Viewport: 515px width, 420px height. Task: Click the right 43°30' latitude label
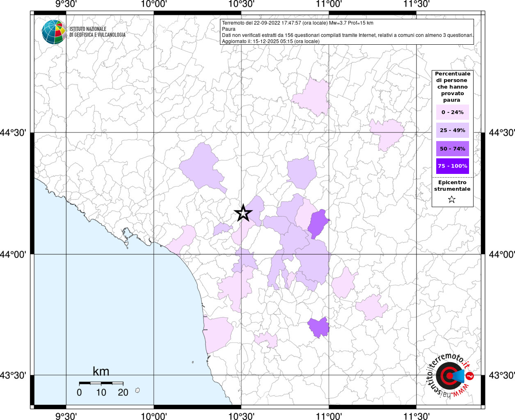click(501, 375)
